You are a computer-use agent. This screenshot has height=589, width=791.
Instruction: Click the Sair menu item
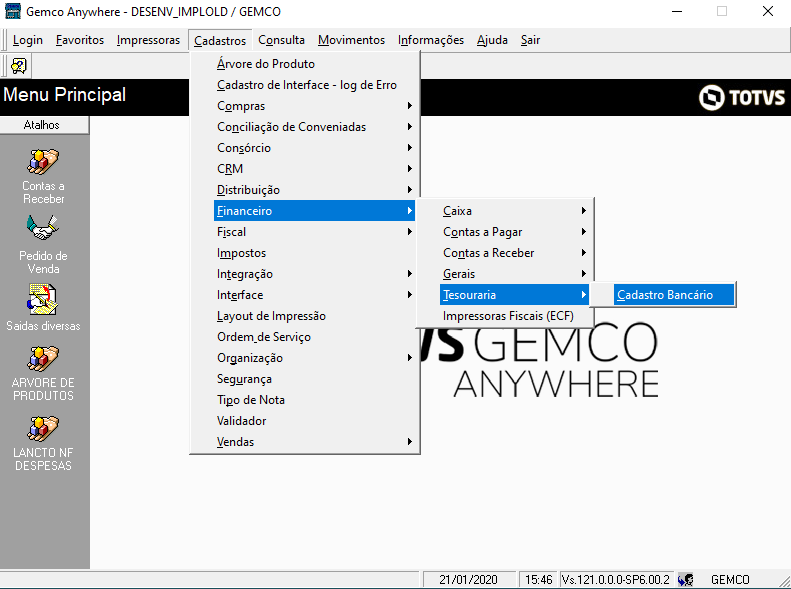point(531,40)
